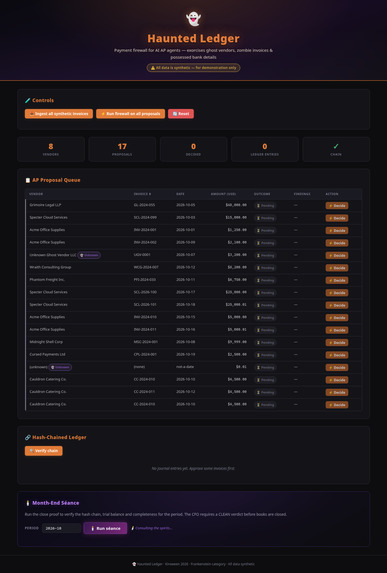This screenshot has width=387, height=573.
Task: Click the Outcome column header
Action: (262, 194)
